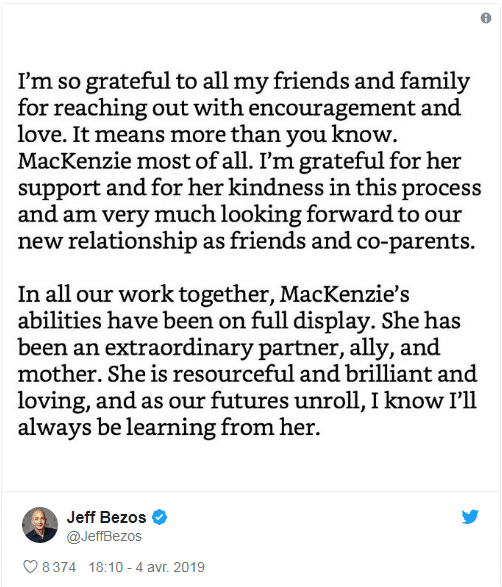Screen dimensions: 502x587
Task: Click the line "been an extraordinary partner, ally, and"
Action: [x=229, y=348]
